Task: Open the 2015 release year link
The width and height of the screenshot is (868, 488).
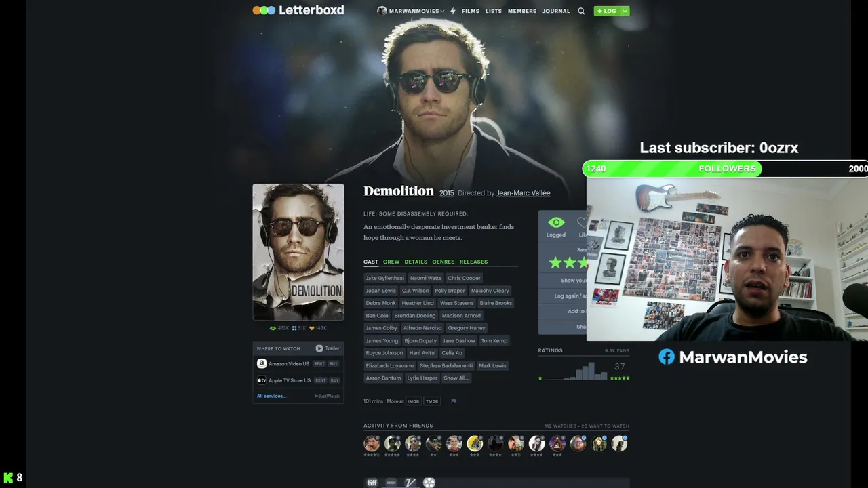Action: (446, 193)
